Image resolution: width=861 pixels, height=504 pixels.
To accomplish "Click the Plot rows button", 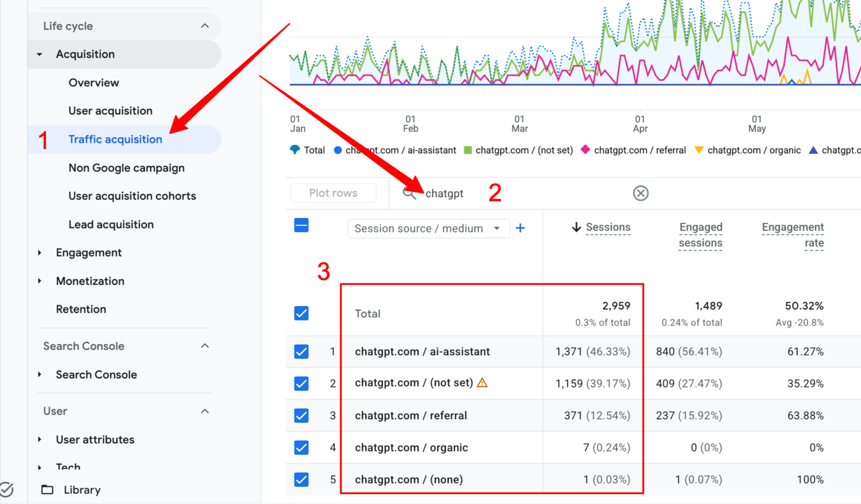I will click(x=333, y=193).
